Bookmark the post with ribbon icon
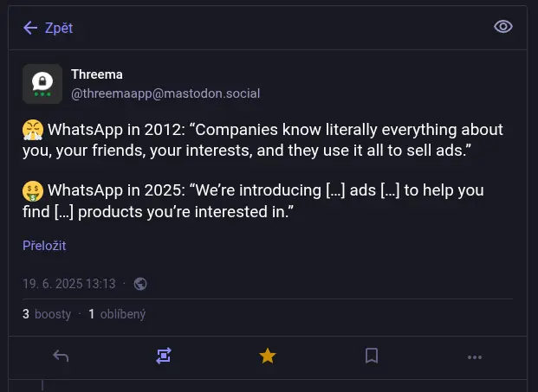The width and height of the screenshot is (538, 392). click(x=371, y=356)
